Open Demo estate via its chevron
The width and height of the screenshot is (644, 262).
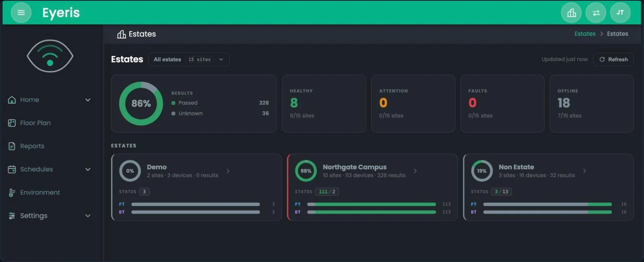[228, 171]
